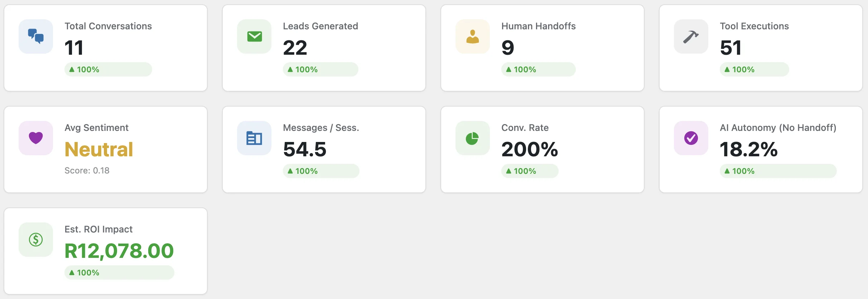868x299 pixels.
Task: Click the Human Handoffs person icon
Action: (x=473, y=36)
